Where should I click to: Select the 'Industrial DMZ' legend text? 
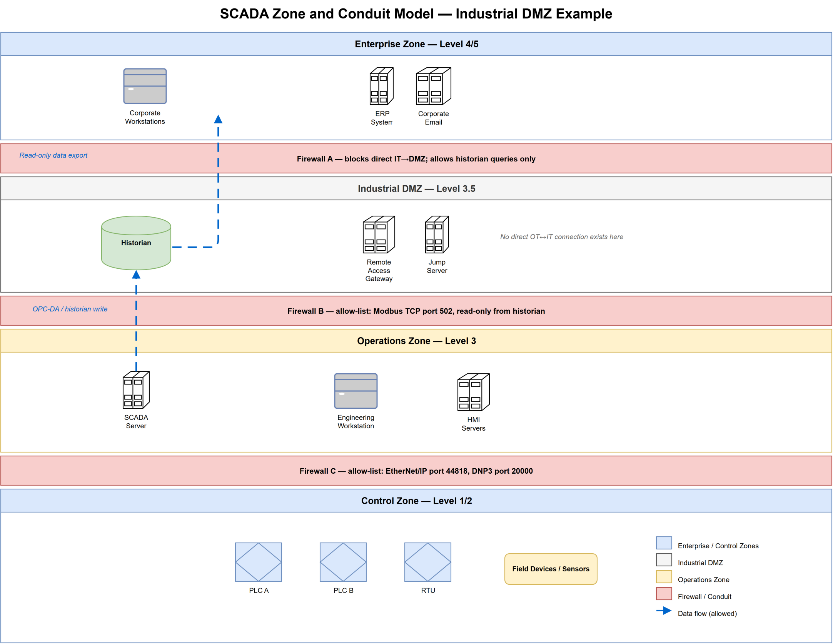click(x=700, y=563)
